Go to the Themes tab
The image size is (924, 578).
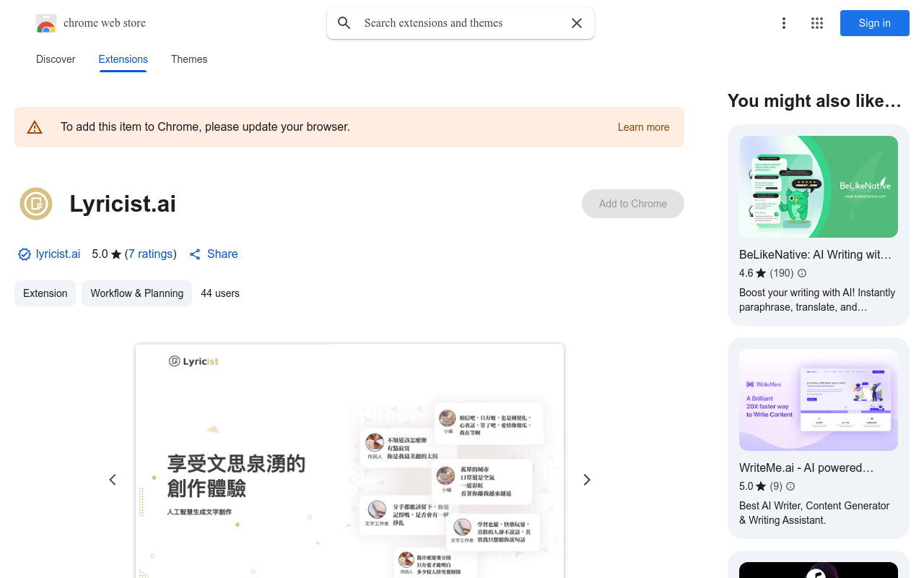[x=189, y=59]
